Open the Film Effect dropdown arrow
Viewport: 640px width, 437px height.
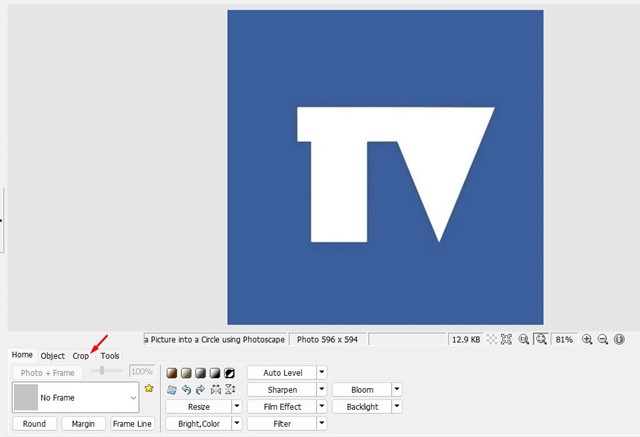point(322,406)
